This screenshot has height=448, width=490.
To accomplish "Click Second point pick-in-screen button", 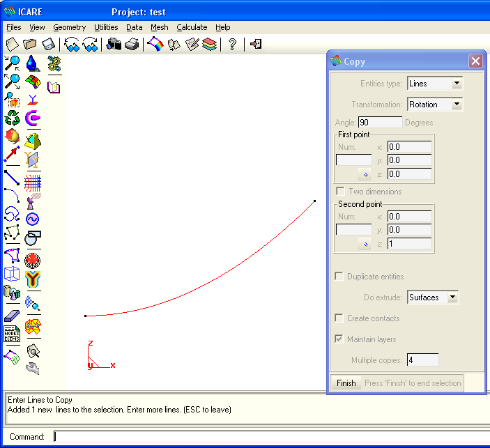I will click(x=365, y=244).
